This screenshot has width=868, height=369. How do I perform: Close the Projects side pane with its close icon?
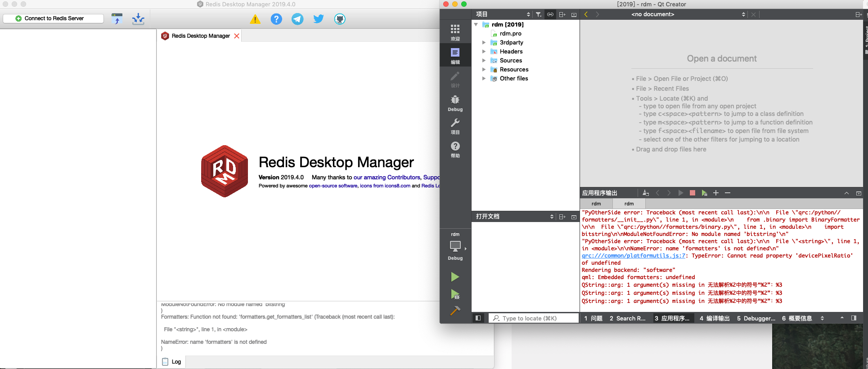pyautogui.click(x=574, y=14)
